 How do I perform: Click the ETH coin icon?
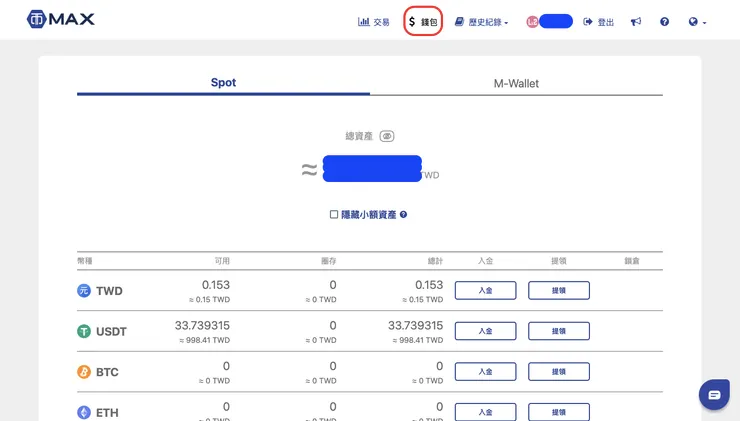click(84, 413)
